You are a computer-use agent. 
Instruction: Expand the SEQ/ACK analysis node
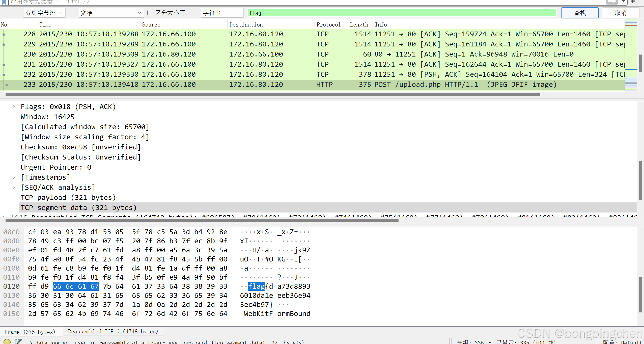coord(14,188)
